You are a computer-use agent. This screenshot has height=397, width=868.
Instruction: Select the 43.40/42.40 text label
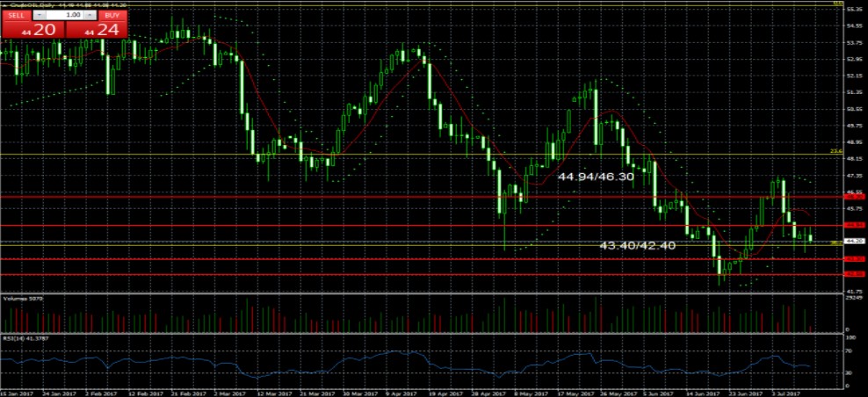(x=637, y=245)
